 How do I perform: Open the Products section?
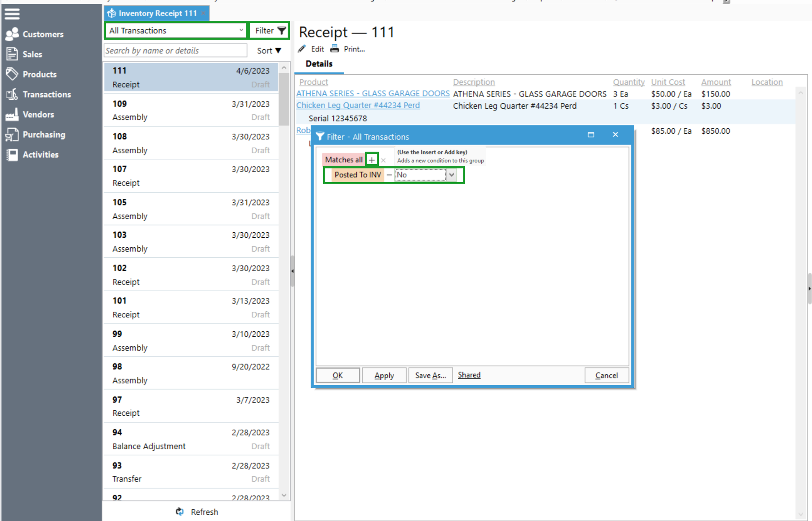(40, 74)
